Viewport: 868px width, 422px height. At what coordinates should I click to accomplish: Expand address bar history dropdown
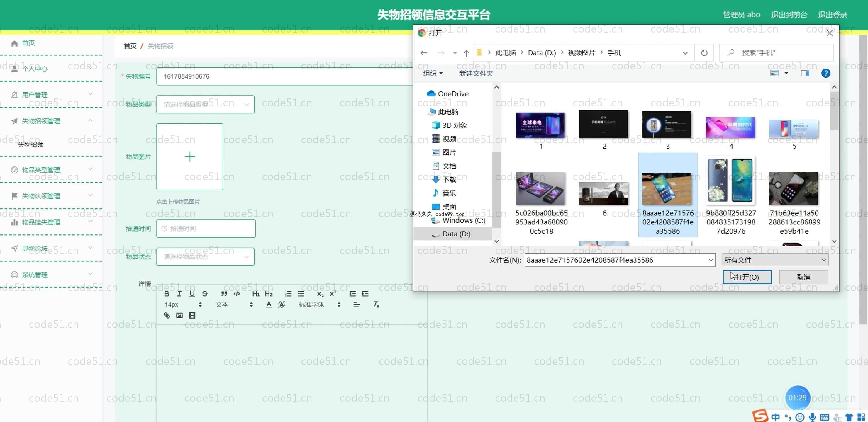pyautogui.click(x=685, y=53)
